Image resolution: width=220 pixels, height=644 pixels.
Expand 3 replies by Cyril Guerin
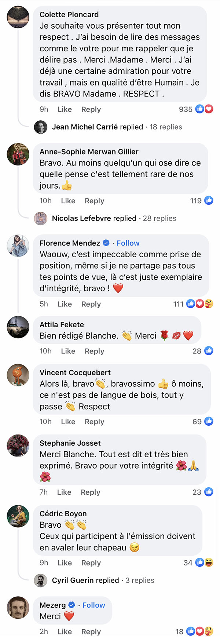(140, 581)
